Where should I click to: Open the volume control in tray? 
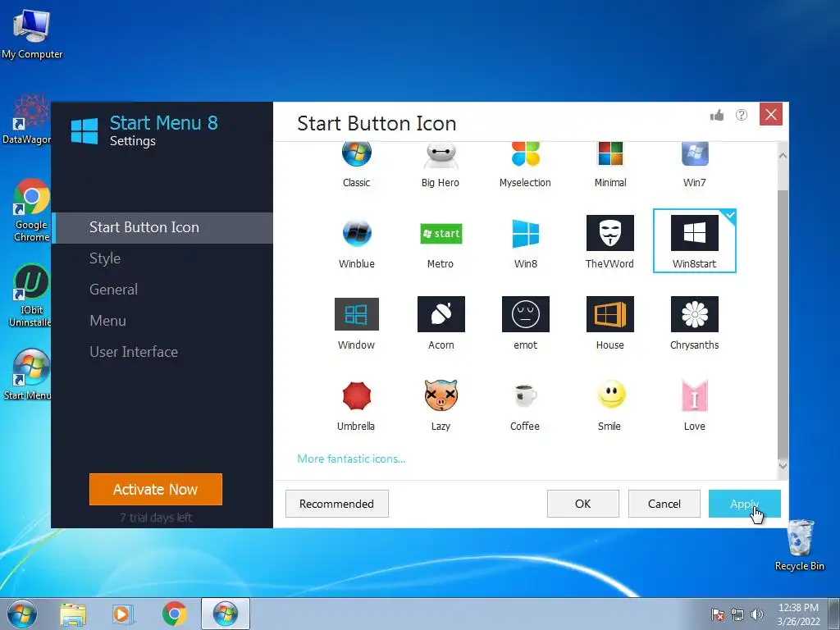click(x=757, y=614)
